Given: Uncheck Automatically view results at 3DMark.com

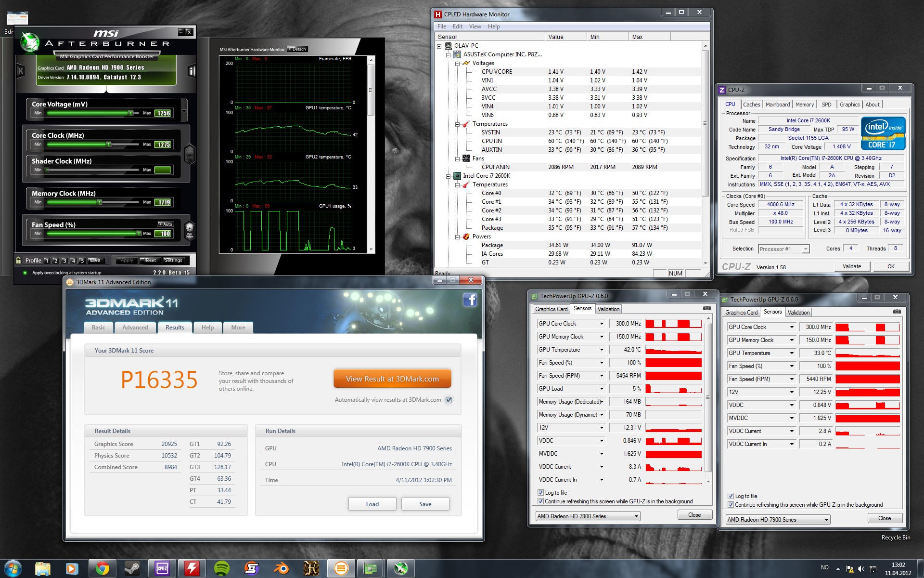Looking at the screenshot, I should (x=449, y=400).
